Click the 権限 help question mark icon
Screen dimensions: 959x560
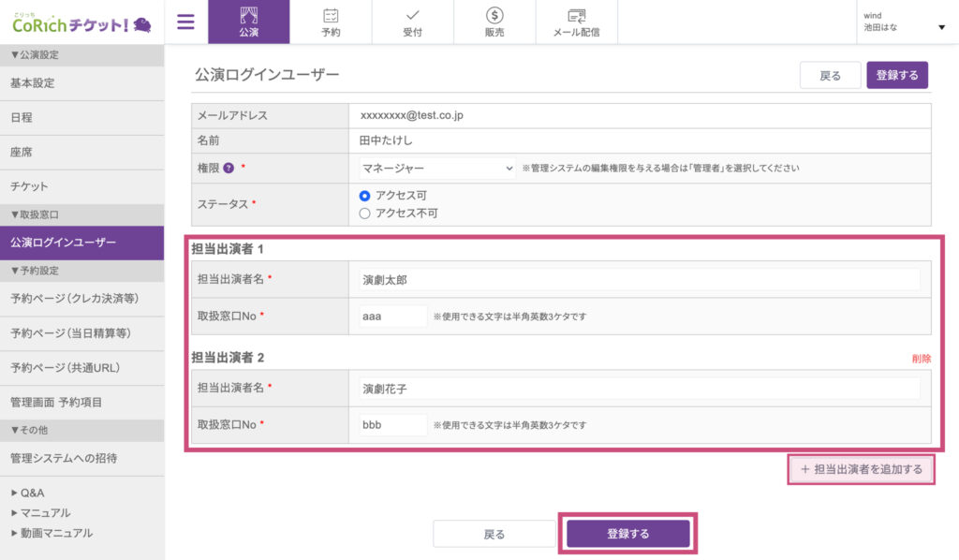click(x=228, y=168)
